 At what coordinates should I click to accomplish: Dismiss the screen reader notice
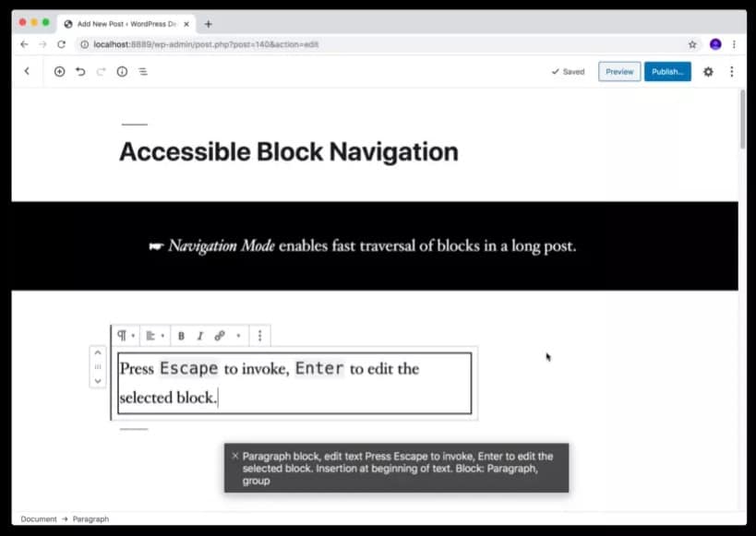tap(234, 456)
